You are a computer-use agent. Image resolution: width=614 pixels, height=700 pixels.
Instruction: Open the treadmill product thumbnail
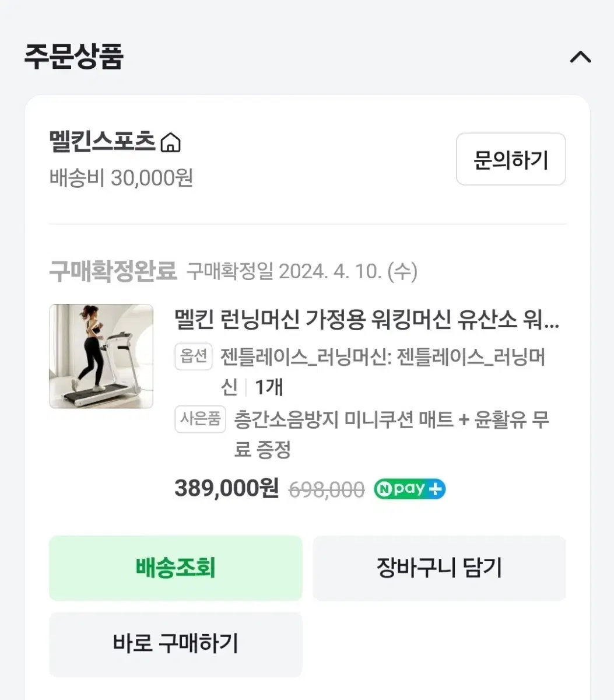point(101,356)
